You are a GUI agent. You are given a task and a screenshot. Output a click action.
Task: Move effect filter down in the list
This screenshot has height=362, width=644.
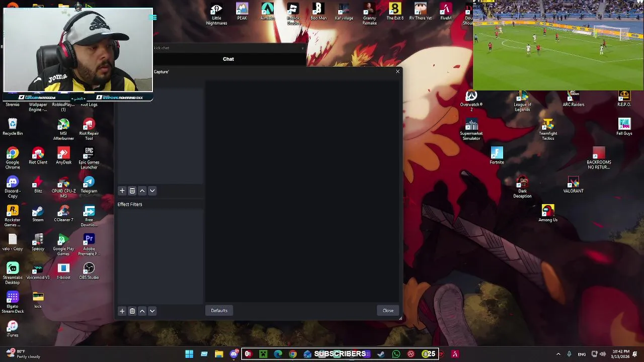[152, 311]
